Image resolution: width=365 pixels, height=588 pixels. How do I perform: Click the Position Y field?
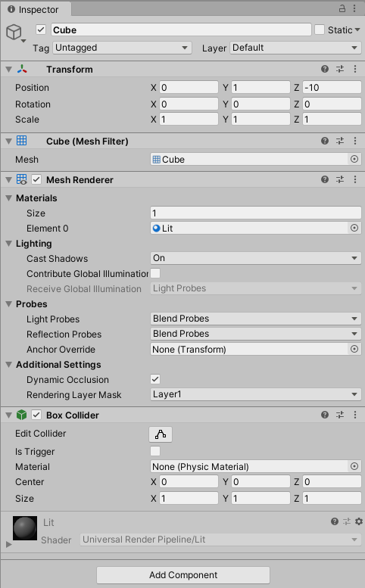pyautogui.click(x=260, y=87)
